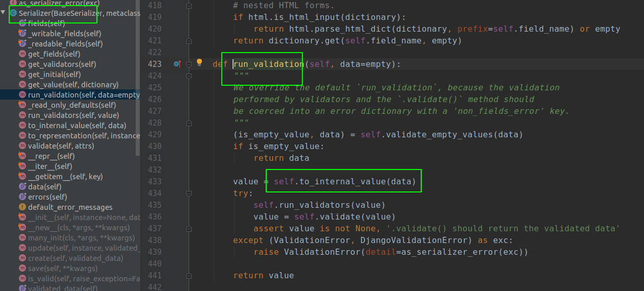Image resolution: width=644 pixels, height=291 pixels.
Task: Click the docstring line starting 'We override the default'
Action: pyautogui.click(x=396, y=87)
